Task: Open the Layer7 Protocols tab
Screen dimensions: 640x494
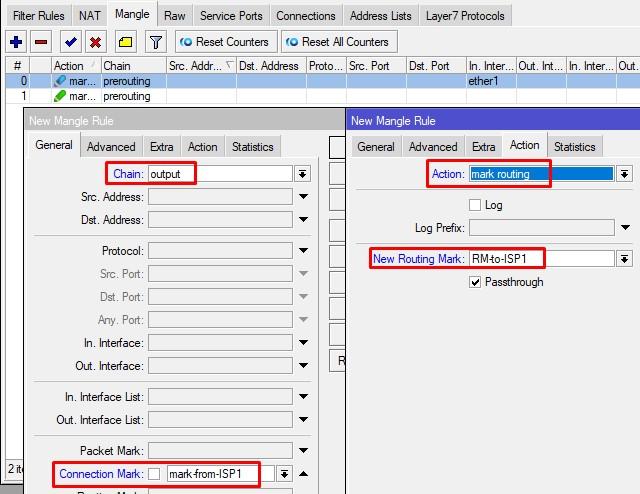Action: [465, 16]
